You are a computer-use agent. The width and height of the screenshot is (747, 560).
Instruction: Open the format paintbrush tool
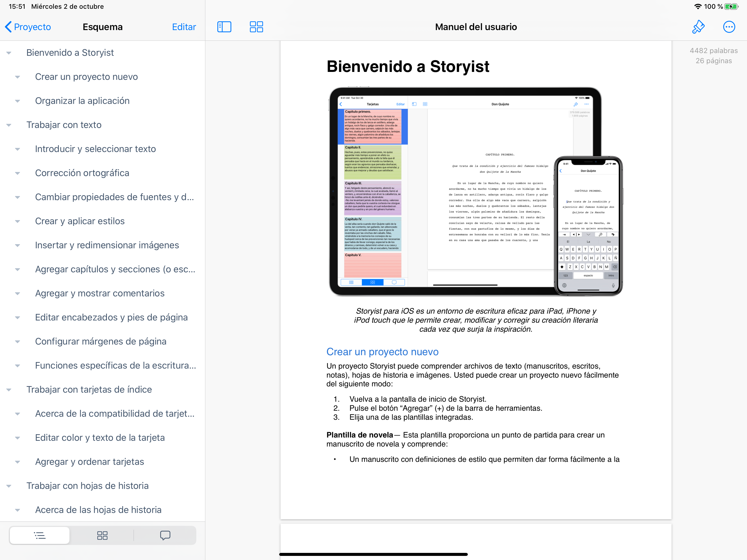pyautogui.click(x=698, y=27)
